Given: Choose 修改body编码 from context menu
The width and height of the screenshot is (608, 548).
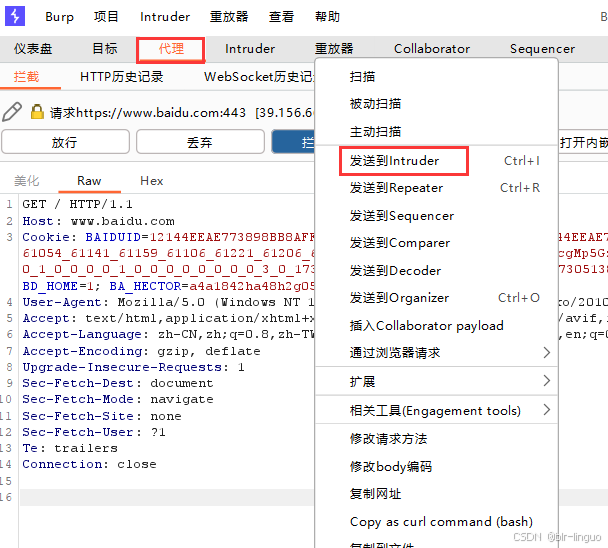Looking at the screenshot, I should [x=436, y=466].
